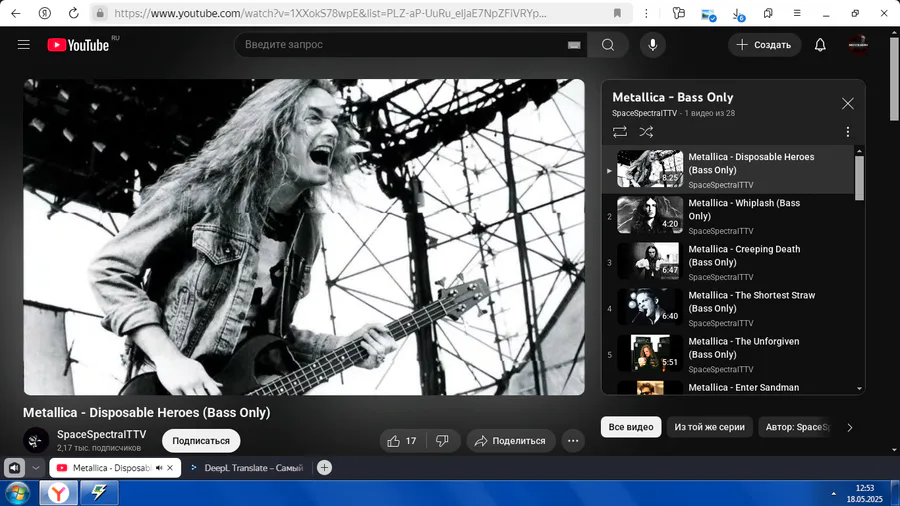Close the Metallica YouTube tab
The width and height of the screenshot is (900, 506).
coord(170,468)
